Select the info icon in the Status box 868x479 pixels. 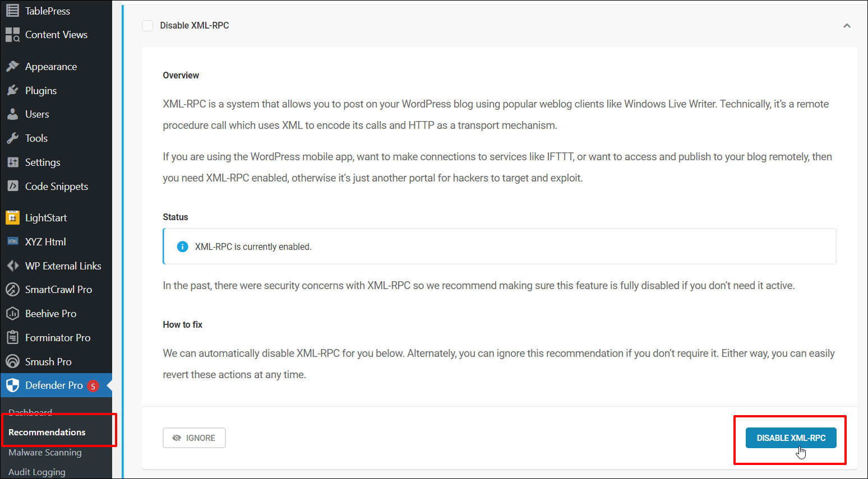pyautogui.click(x=182, y=246)
